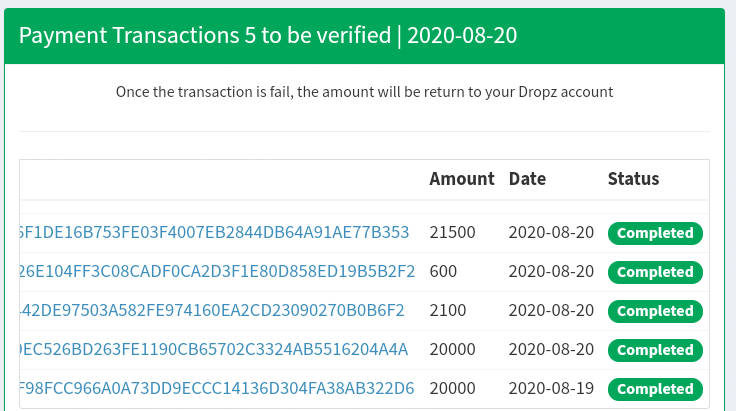Click the Date column header
This screenshot has width=736, height=411.
click(527, 179)
